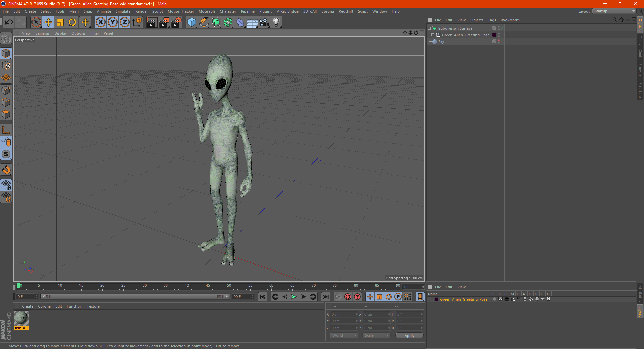Click the skin_a material thumbnail

[21, 318]
